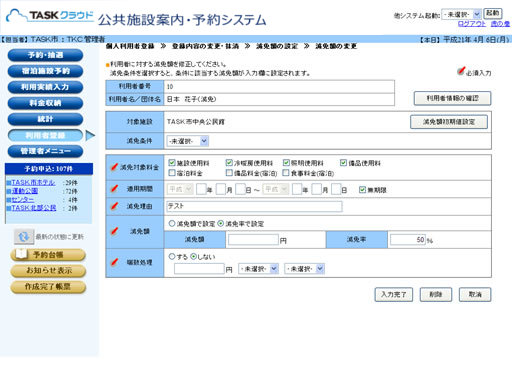The width and height of the screenshot is (512, 384).
Task: Select the 減免率で設定 radio button
Action: pyautogui.click(x=221, y=223)
